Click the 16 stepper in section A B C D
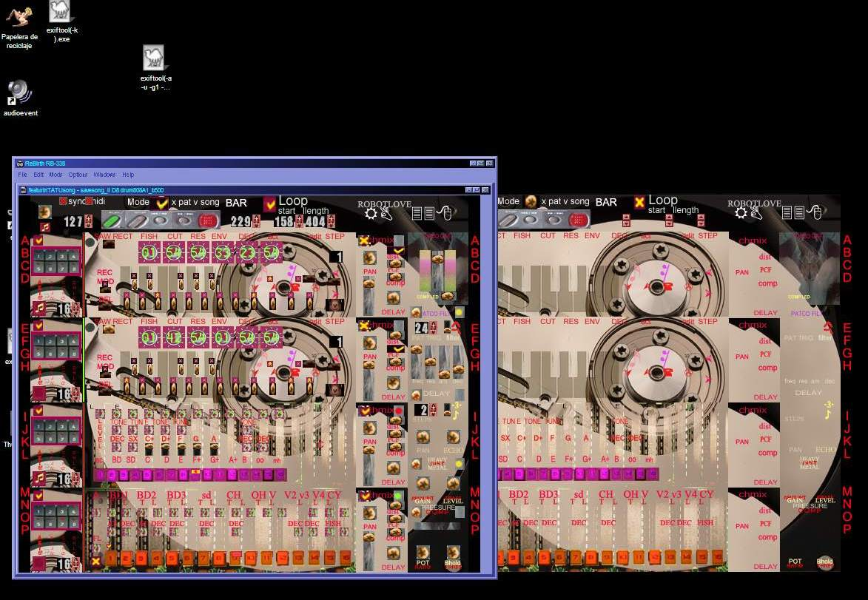868x600 pixels. [75, 309]
